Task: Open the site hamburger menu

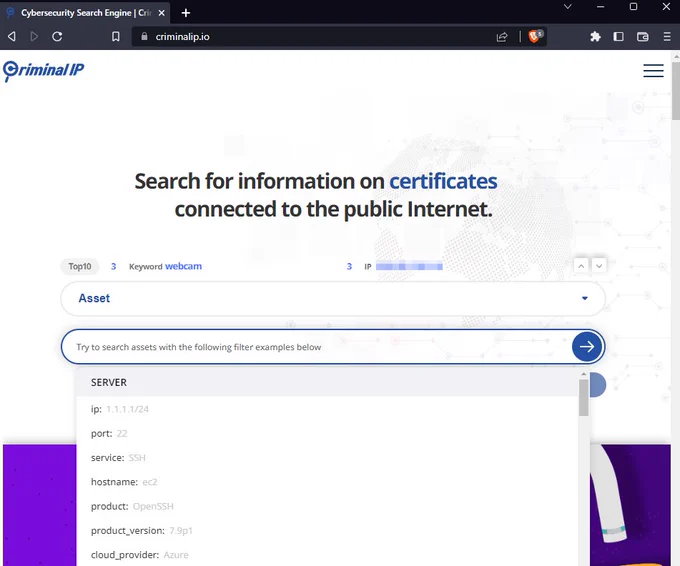Action: tap(654, 70)
